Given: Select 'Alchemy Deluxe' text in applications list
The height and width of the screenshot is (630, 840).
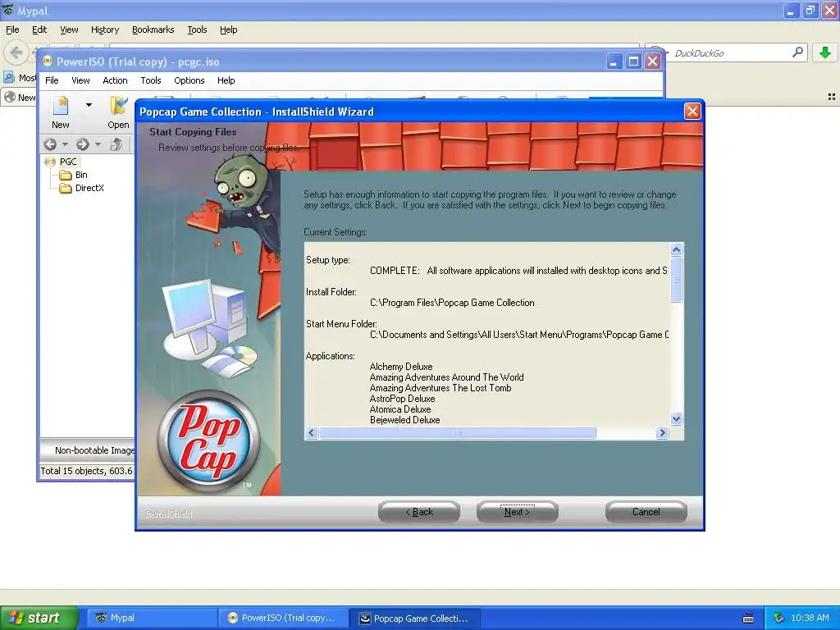Looking at the screenshot, I should [x=401, y=367].
